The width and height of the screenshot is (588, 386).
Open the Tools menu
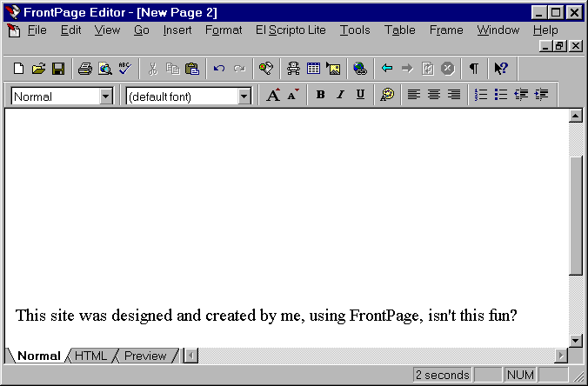click(x=355, y=30)
